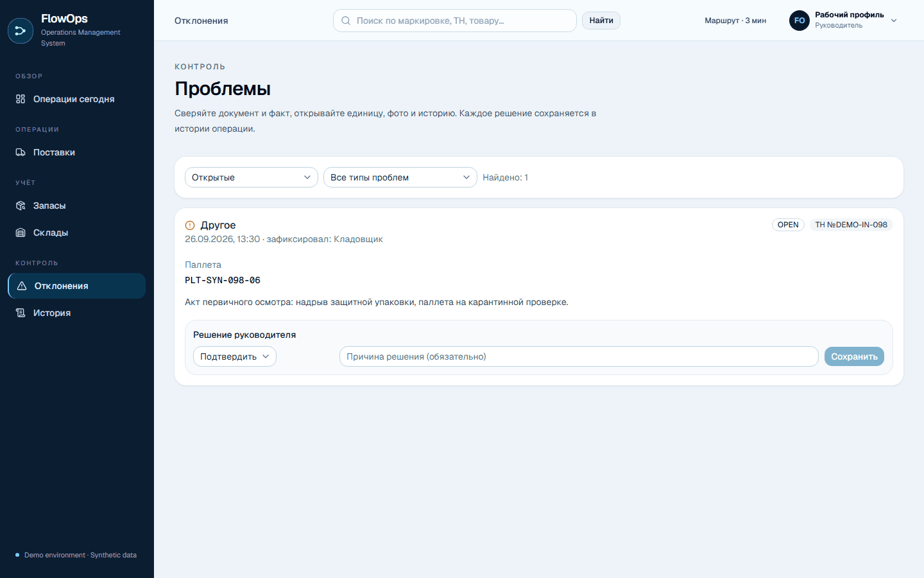Click the OPEN status badge
The width and height of the screenshot is (924, 578).
pyautogui.click(x=788, y=225)
